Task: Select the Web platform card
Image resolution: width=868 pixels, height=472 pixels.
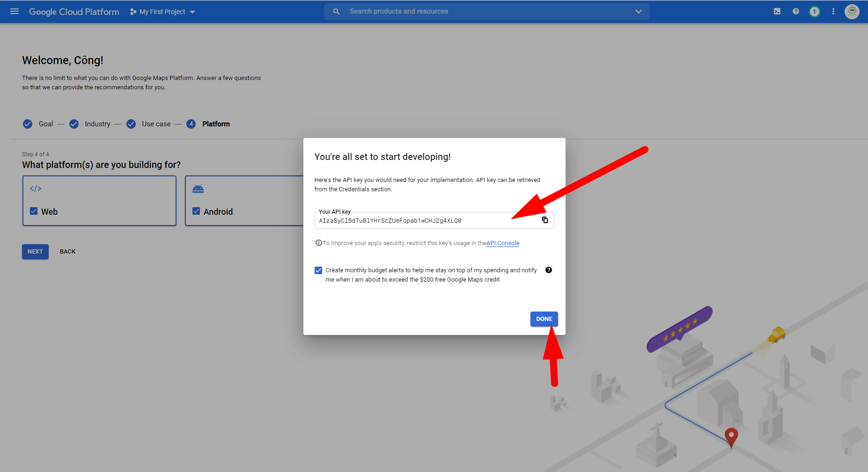Action: click(99, 201)
